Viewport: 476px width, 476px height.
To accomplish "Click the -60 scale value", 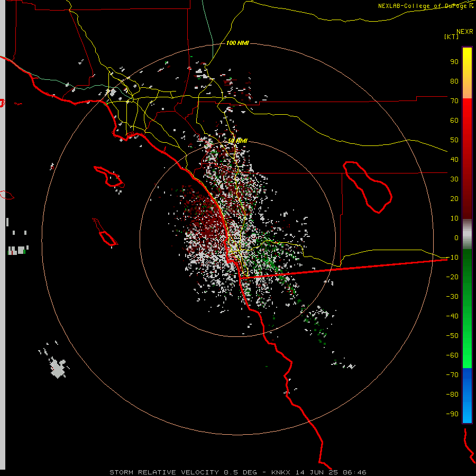I will (452, 355).
